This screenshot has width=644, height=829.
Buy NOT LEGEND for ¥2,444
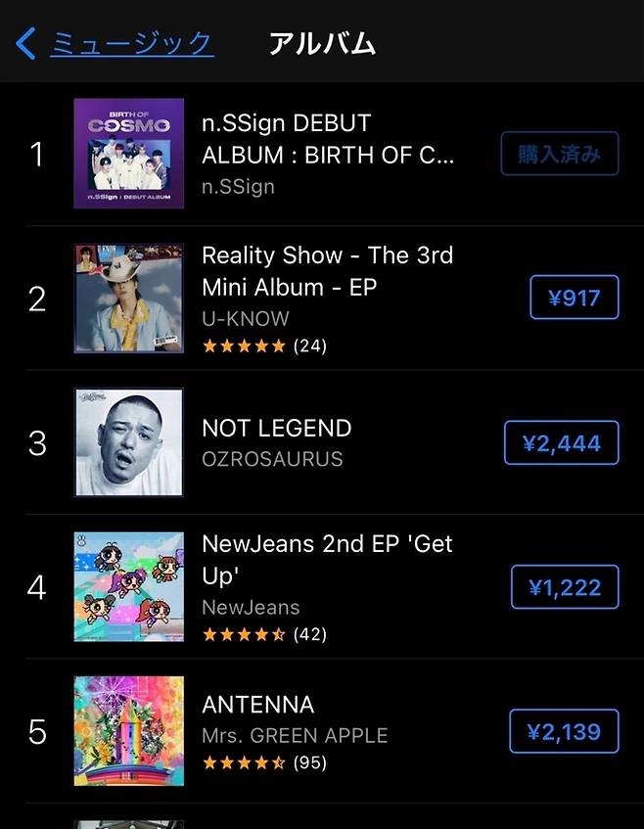pos(561,443)
